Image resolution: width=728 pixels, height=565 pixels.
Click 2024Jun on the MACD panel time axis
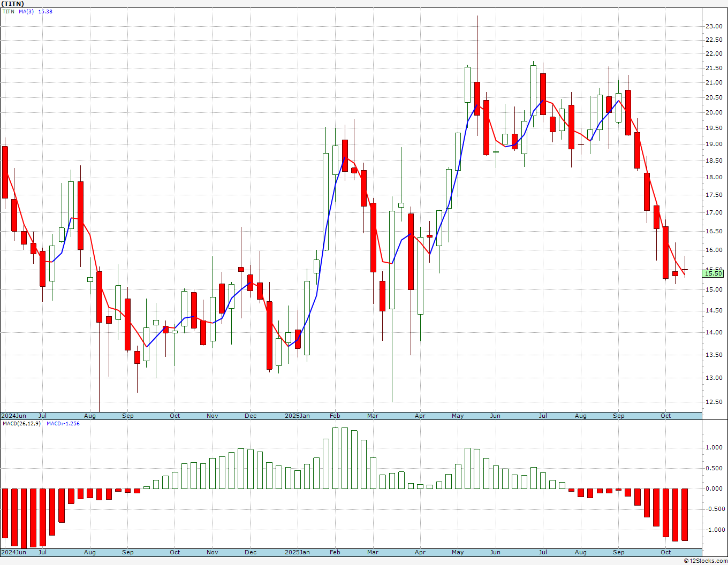[13, 552]
